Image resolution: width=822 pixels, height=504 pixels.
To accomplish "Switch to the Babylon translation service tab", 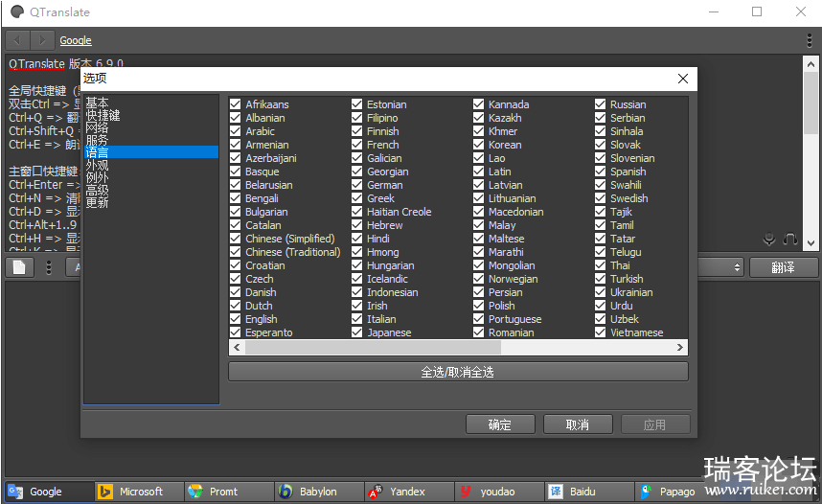I will [320, 492].
